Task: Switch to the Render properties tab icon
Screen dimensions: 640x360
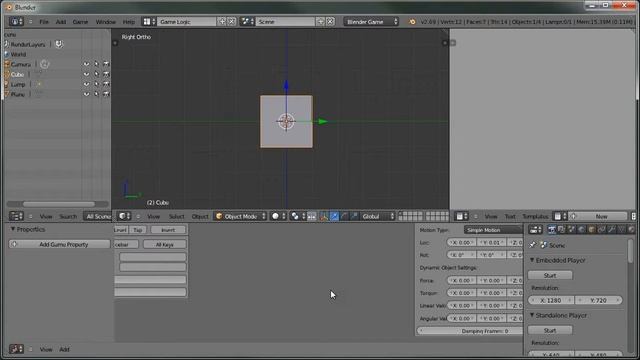Action: (552, 230)
